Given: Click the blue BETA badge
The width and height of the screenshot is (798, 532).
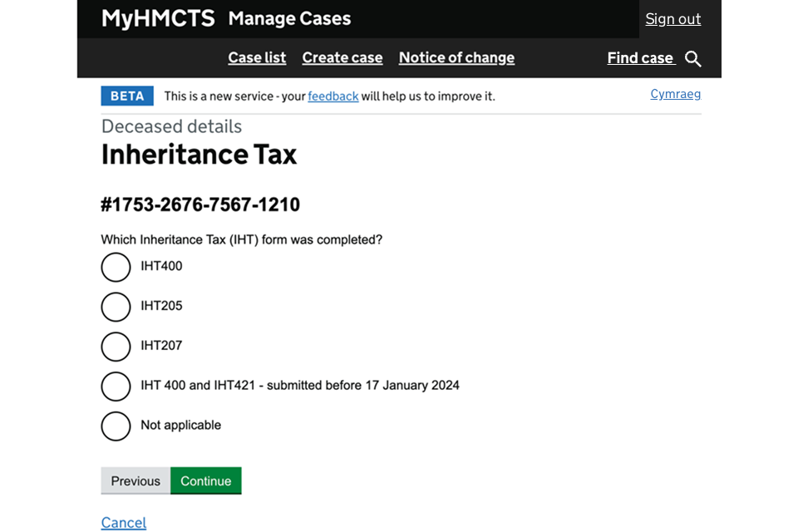Looking at the screenshot, I should coord(127,96).
